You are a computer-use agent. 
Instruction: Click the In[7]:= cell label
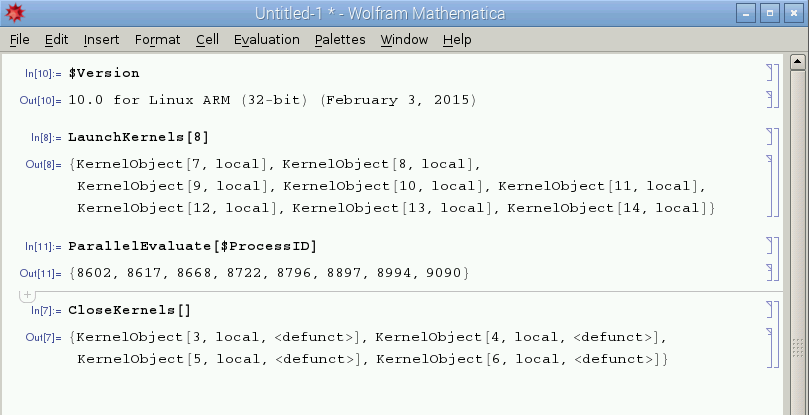click(46, 311)
